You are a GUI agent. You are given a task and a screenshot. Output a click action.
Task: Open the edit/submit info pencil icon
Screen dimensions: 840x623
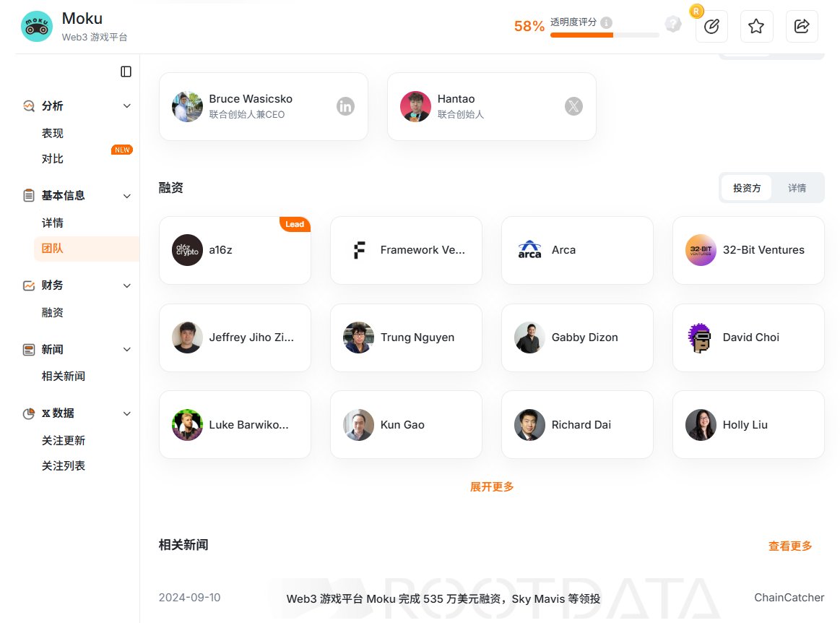(711, 26)
